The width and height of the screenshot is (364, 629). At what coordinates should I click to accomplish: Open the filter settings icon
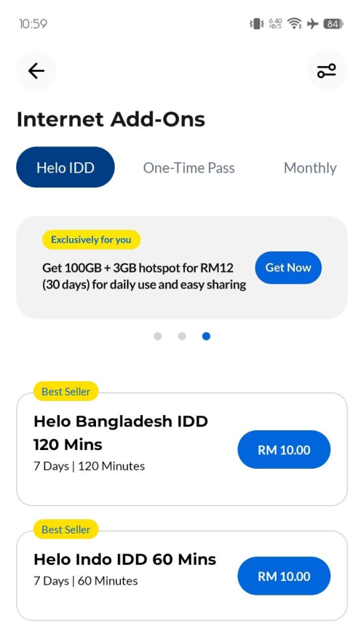point(327,71)
